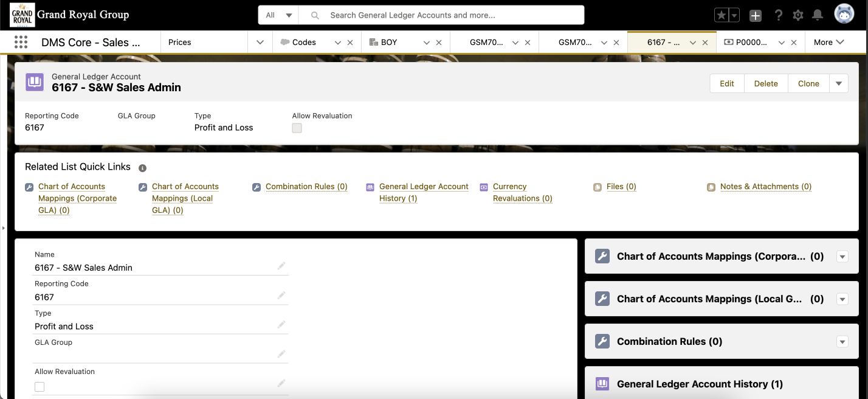Open General Ledger Account History (1) quick link
Viewport: 868px width, 399px height.
[424, 192]
